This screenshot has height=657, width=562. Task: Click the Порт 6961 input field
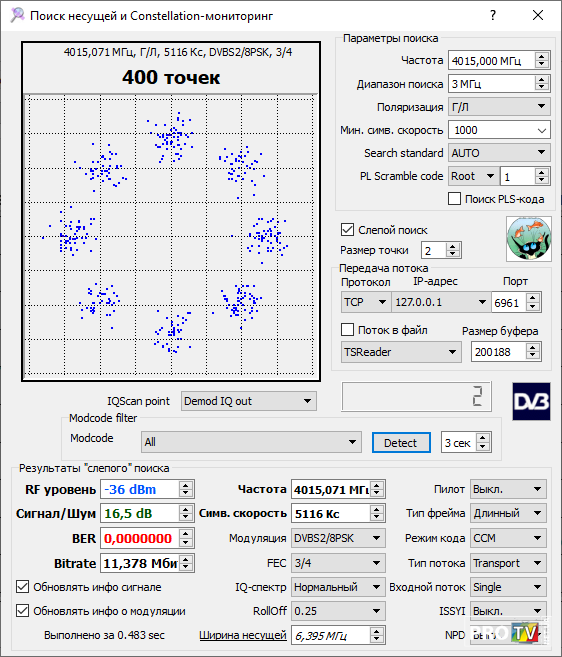[508, 303]
